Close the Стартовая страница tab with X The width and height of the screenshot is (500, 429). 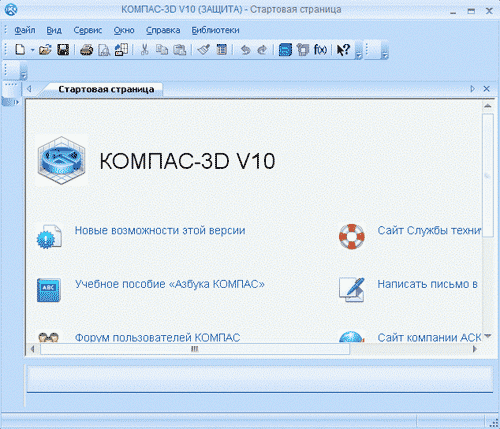(486, 89)
